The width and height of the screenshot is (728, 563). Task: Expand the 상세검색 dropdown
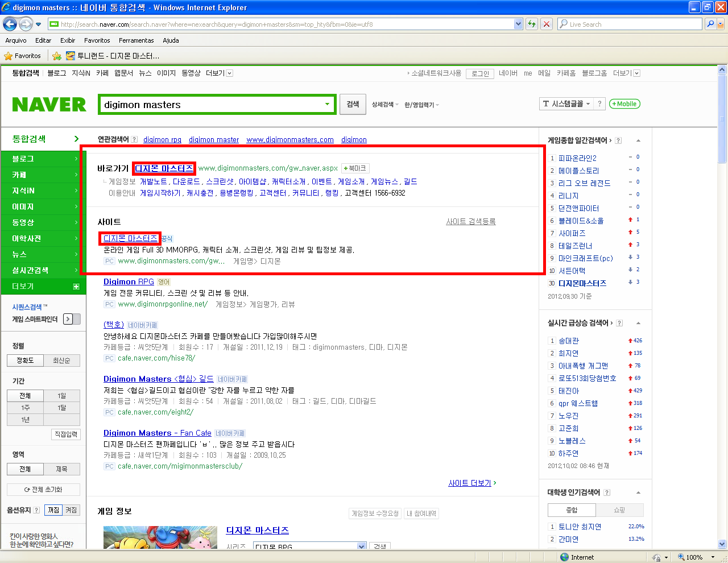pyautogui.click(x=385, y=105)
